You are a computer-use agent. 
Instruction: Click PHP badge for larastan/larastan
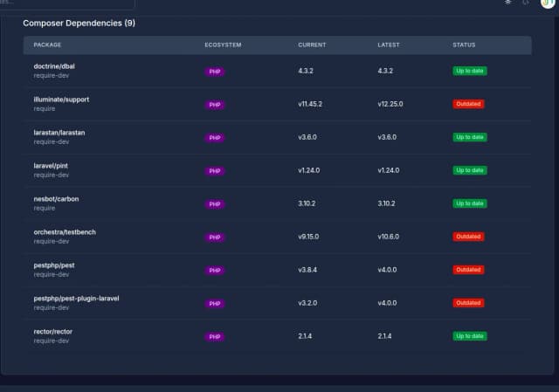click(215, 138)
